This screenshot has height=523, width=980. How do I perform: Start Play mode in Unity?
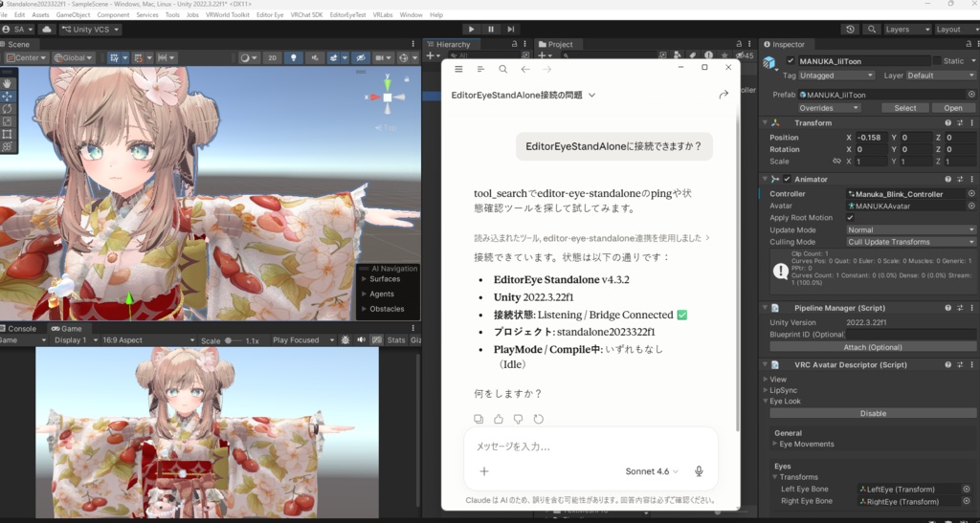471,30
